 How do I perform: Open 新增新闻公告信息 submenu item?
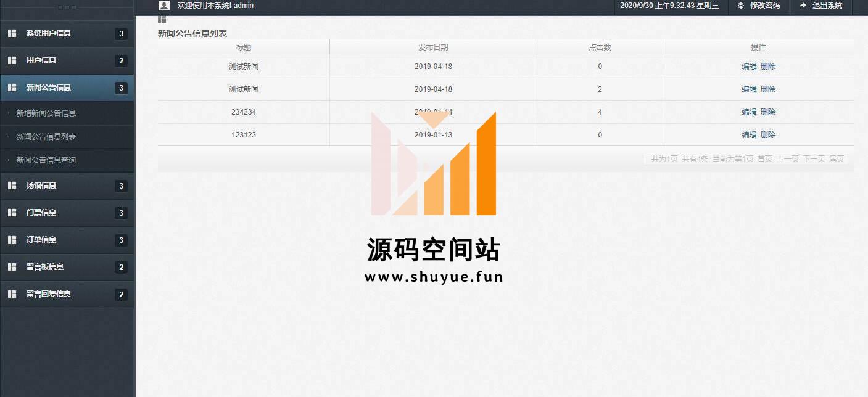click(x=46, y=113)
